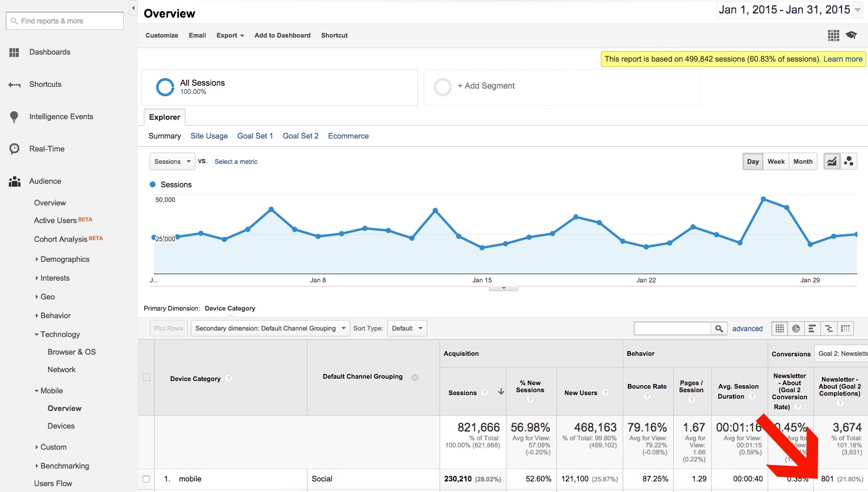Screen dimensions: 868x492
Task: Type in the Find reports search field
Action: [x=64, y=21]
